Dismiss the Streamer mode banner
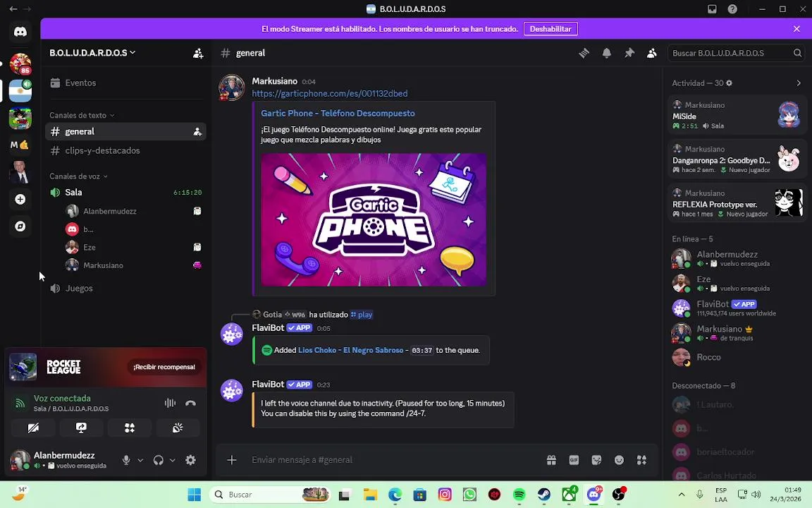Viewport: 812px width, 508px height. 796,29
